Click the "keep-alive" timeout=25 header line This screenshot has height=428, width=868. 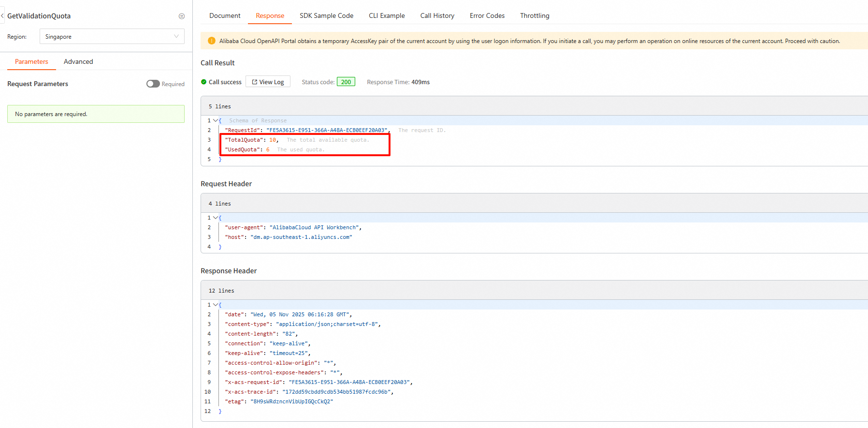(267, 353)
